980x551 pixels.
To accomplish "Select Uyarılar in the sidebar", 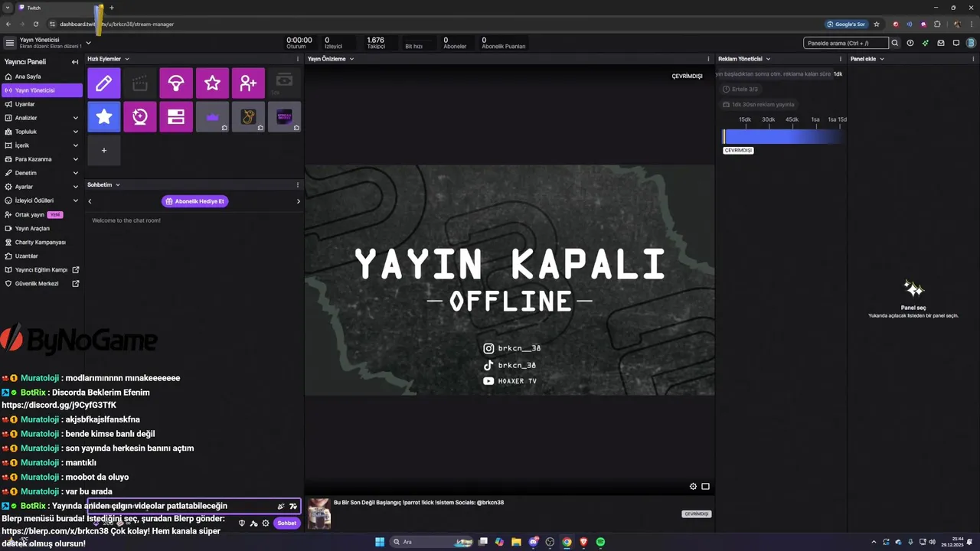I will click(41, 104).
